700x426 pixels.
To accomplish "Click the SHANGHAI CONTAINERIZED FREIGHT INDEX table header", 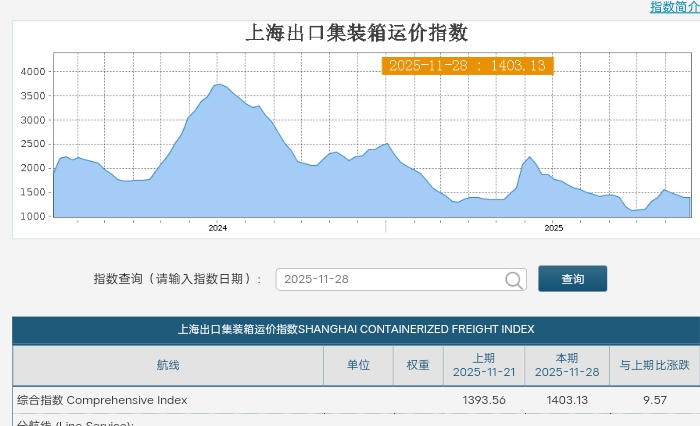I will click(356, 330).
